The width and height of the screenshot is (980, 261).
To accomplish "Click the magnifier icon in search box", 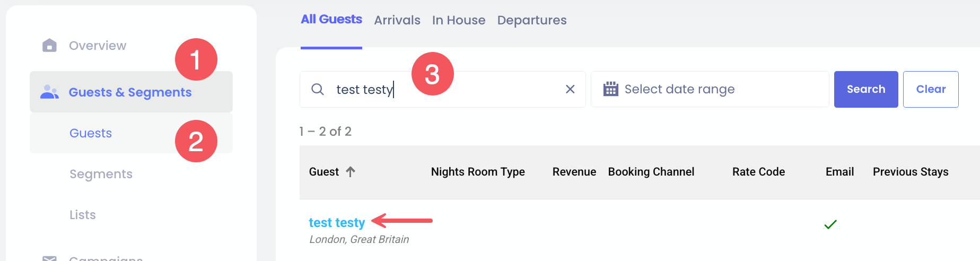I will (318, 89).
